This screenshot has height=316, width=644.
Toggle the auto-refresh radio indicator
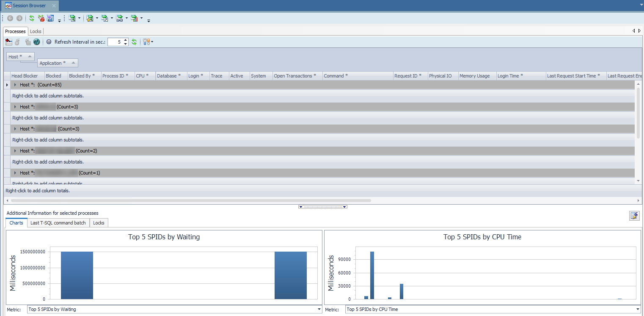tap(49, 42)
